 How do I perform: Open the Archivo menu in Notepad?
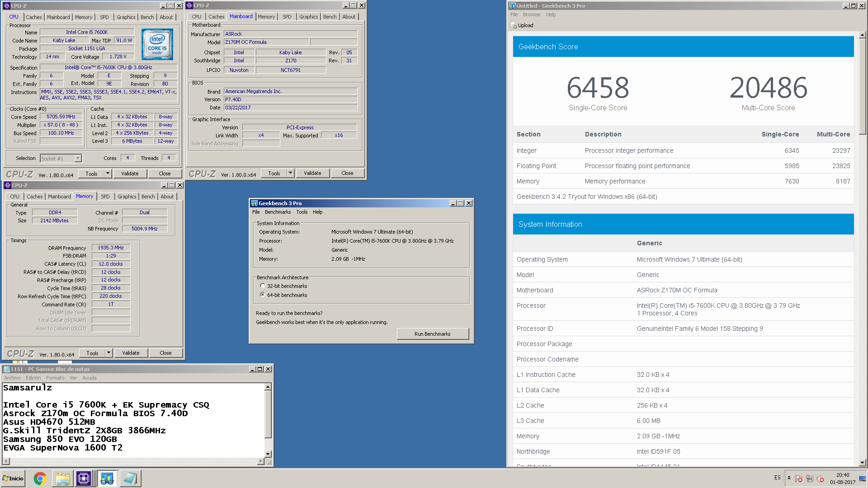tap(12, 378)
